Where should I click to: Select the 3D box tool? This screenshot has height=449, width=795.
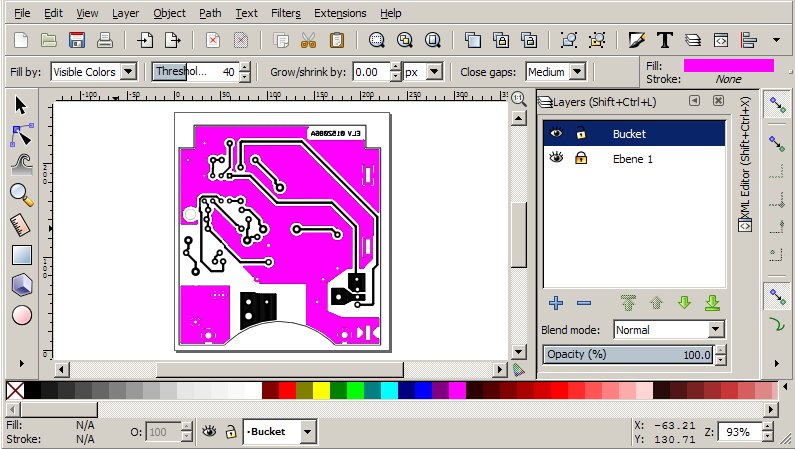pyautogui.click(x=21, y=285)
